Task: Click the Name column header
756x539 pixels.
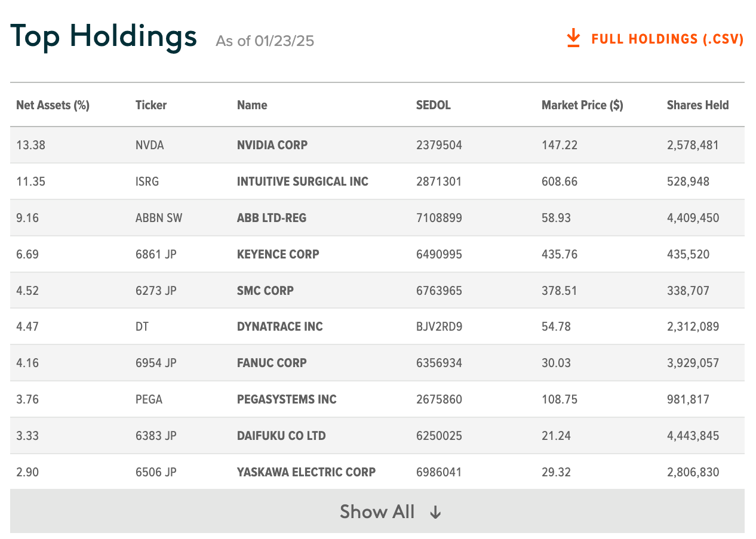Action: (252, 105)
